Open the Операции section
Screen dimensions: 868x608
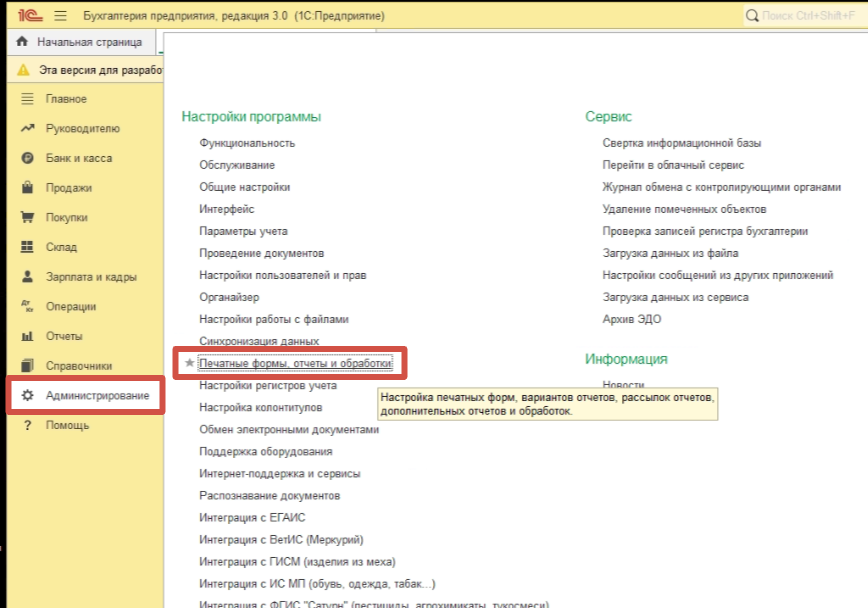tap(71, 306)
